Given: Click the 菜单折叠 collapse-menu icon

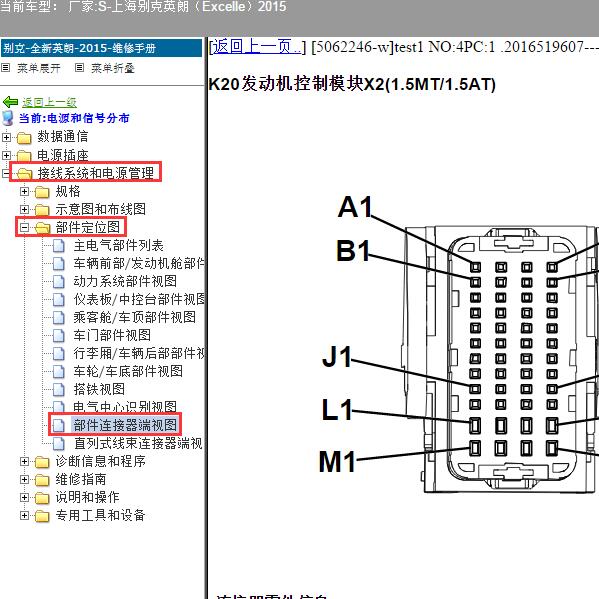Looking at the screenshot, I should tap(79, 68).
